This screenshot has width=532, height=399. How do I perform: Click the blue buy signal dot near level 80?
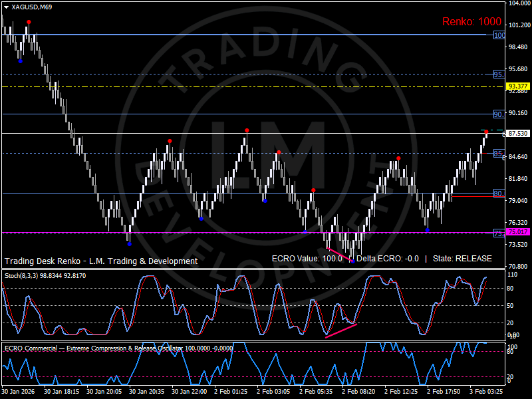[265, 202]
